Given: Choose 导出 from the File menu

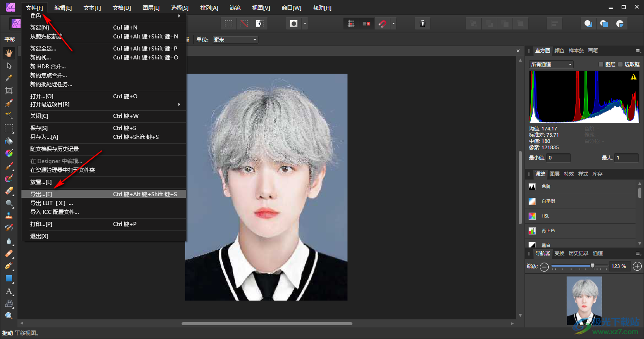Looking at the screenshot, I should click(41, 194).
